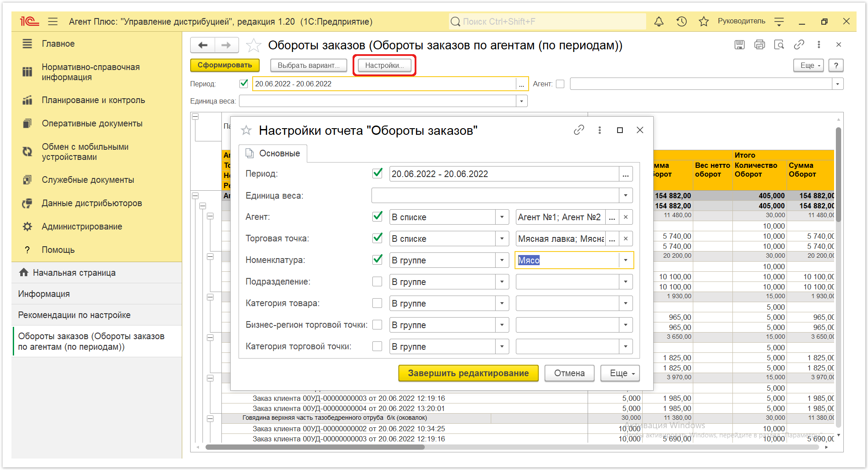The width and height of the screenshot is (868, 470).
Task: Click Настройки button
Action: pyautogui.click(x=384, y=65)
